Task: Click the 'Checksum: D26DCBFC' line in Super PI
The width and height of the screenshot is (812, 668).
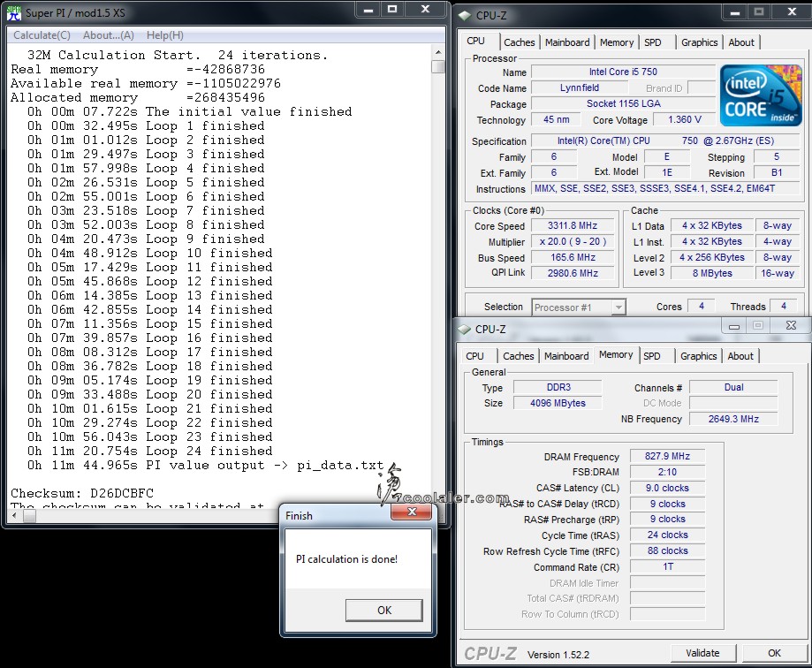Action: 82,493
